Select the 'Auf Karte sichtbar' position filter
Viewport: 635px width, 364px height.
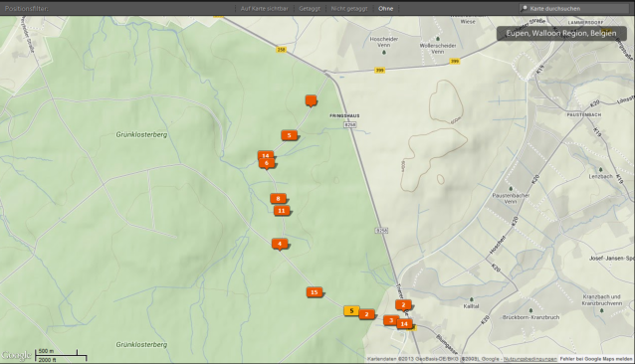(264, 9)
